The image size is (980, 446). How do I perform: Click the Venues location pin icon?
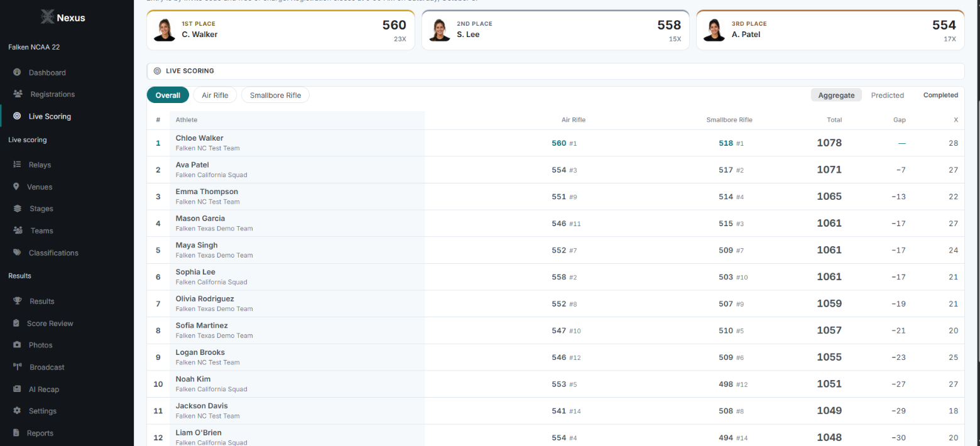[x=16, y=187]
